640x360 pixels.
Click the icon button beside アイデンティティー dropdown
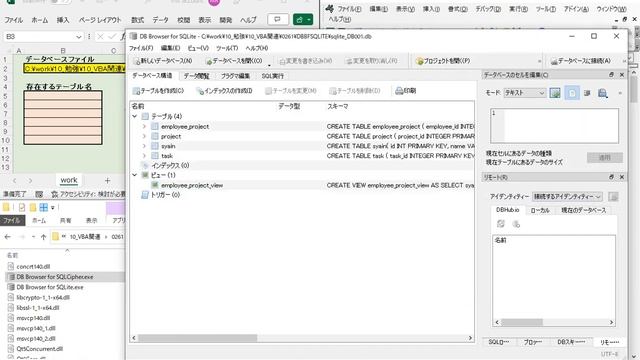(x=613, y=197)
